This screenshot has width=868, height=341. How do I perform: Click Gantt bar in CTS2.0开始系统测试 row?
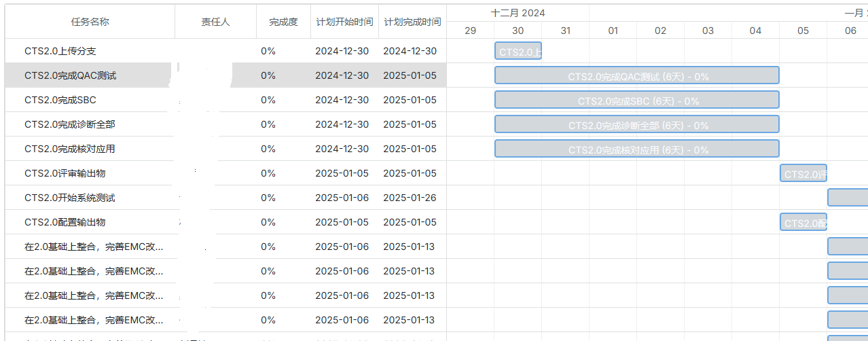pos(848,198)
